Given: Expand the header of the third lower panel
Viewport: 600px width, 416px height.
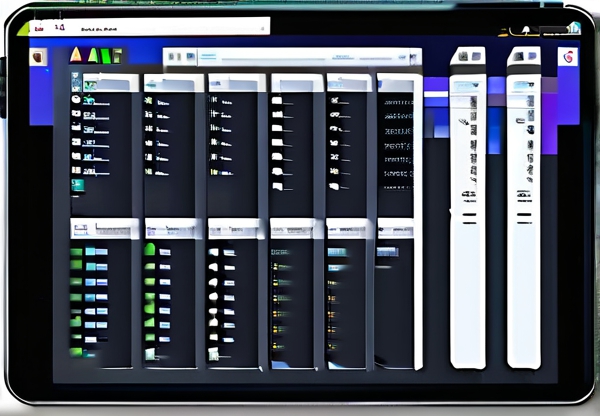Looking at the screenshot, I should coord(233,230).
